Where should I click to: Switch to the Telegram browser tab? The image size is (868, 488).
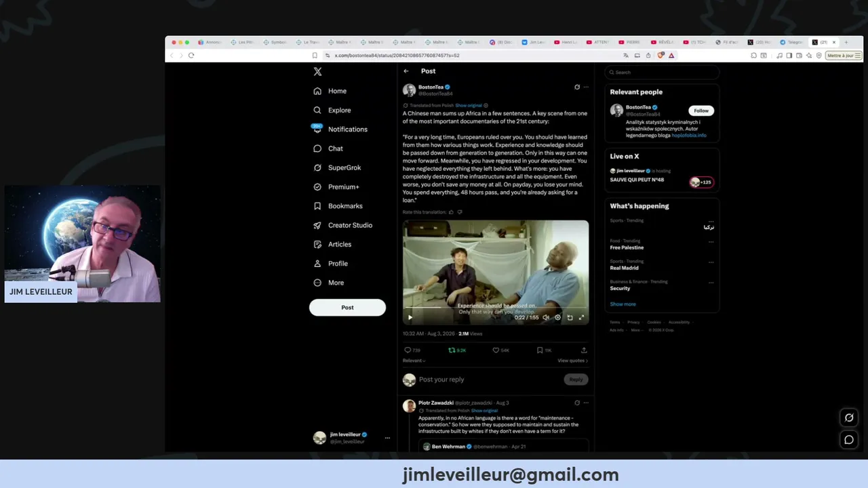click(791, 42)
